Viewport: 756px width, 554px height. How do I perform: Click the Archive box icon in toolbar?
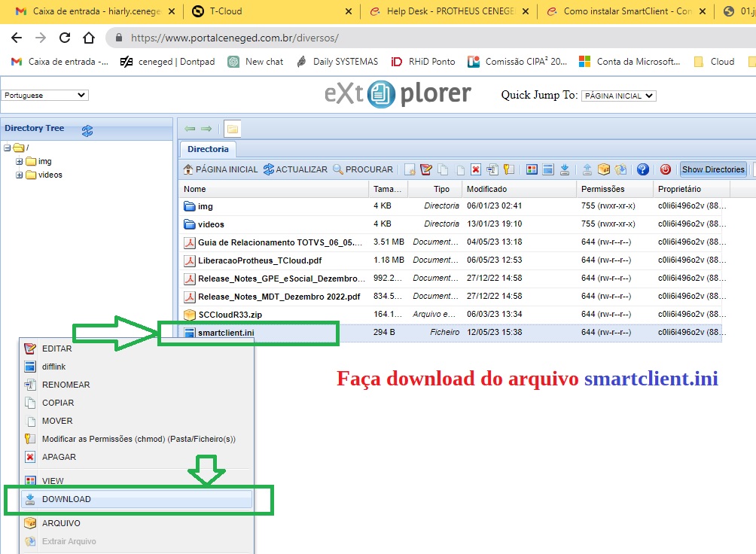pyautogui.click(x=604, y=169)
